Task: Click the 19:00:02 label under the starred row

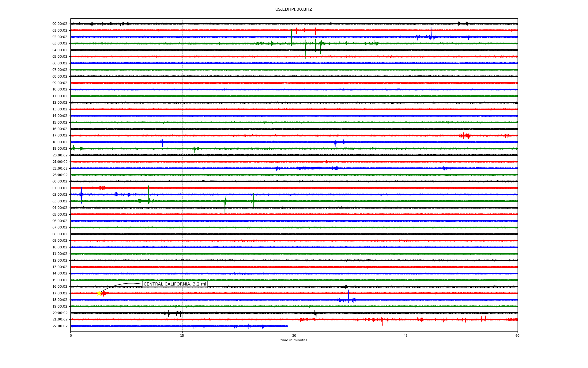Action: click(x=60, y=307)
